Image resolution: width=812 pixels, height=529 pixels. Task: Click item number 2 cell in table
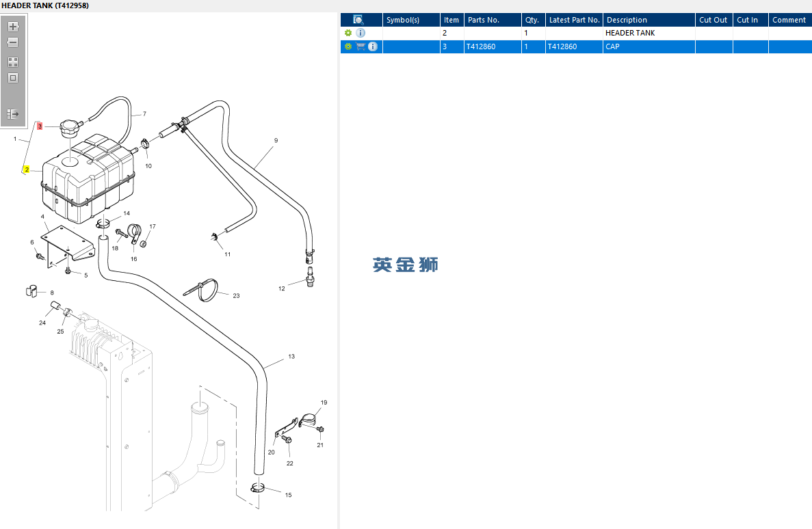[x=452, y=33]
